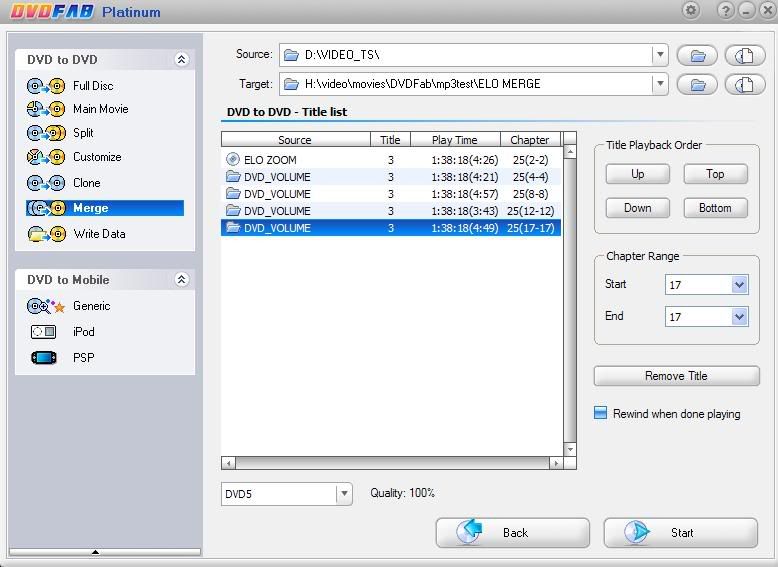Expand the bottom sidebar arrow handle
This screenshot has height=567, width=778.
[95, 552]
